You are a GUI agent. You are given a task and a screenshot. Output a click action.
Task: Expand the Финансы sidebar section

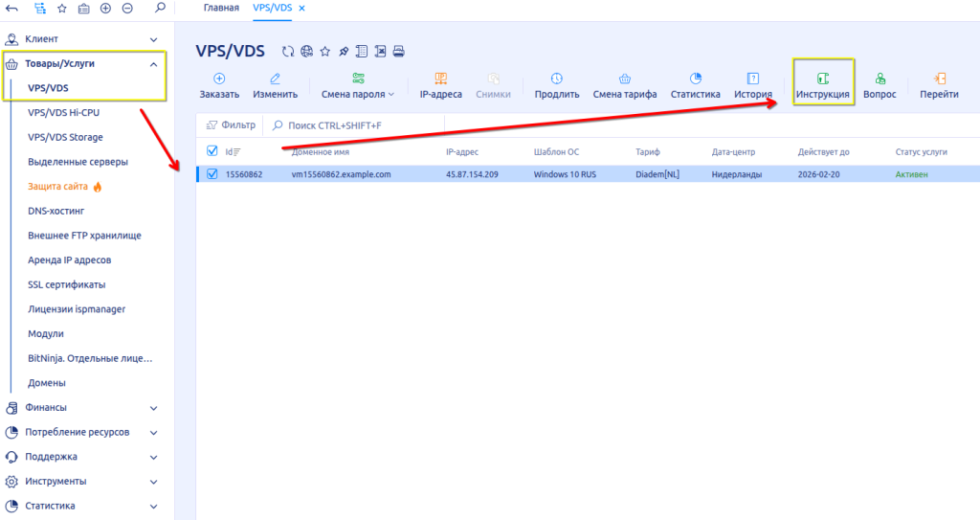154,408
